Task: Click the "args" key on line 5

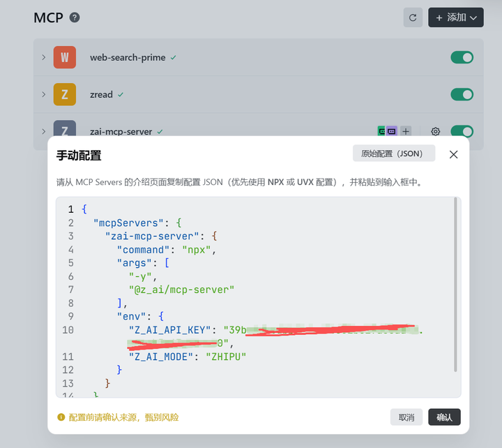Action: point(134,263)
